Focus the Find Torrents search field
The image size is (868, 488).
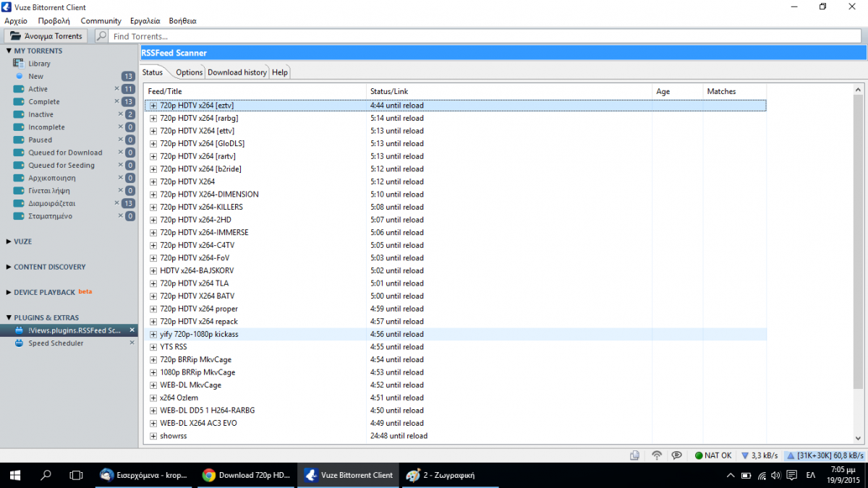[x=486, y=36]
